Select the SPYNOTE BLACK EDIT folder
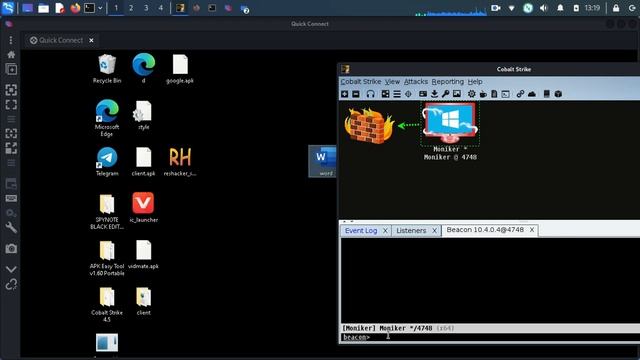The height and width of the screenshot is (360, 640). pos(107,211)
